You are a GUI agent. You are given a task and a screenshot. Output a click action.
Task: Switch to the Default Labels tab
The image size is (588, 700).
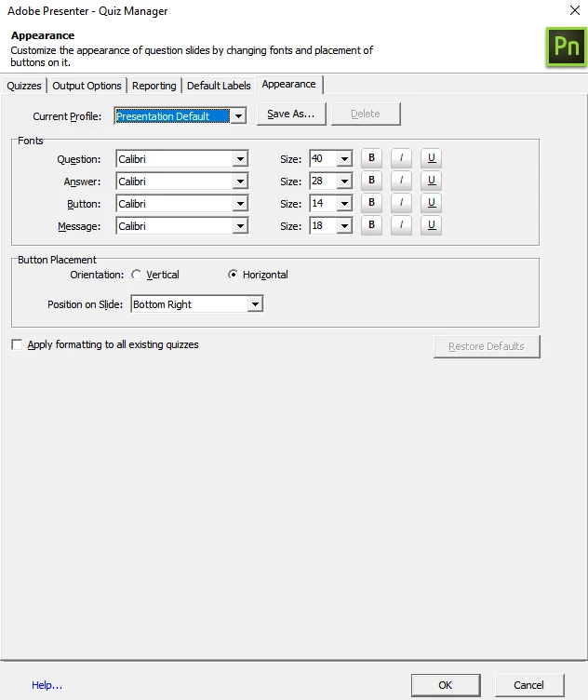pos(219,86)
